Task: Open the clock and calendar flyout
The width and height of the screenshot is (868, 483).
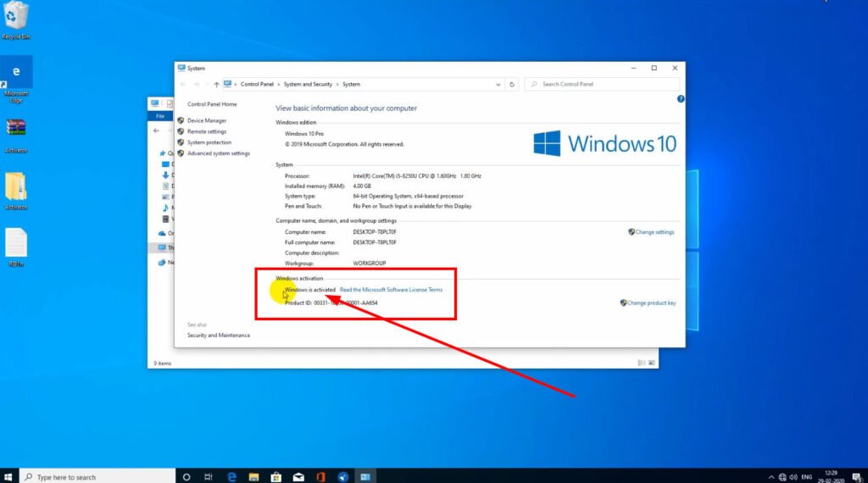Action: pyautogui.click(x=831, y=477)
